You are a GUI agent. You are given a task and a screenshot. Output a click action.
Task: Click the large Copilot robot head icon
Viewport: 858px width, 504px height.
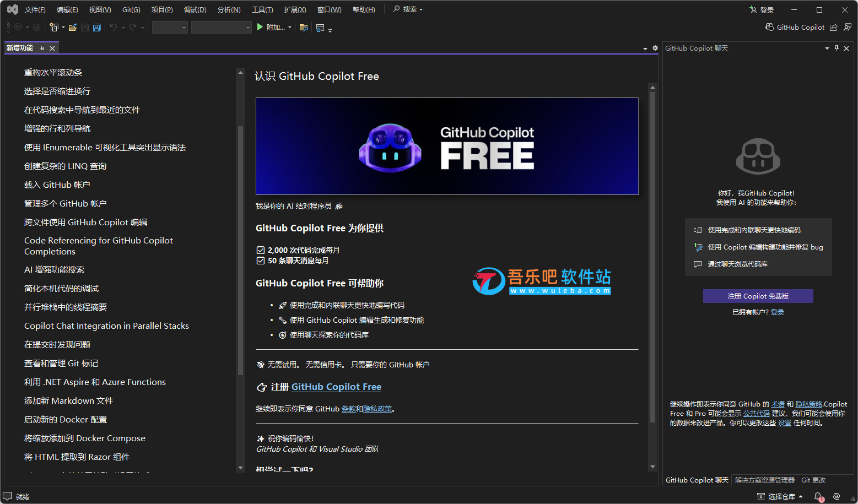point(758,156)
